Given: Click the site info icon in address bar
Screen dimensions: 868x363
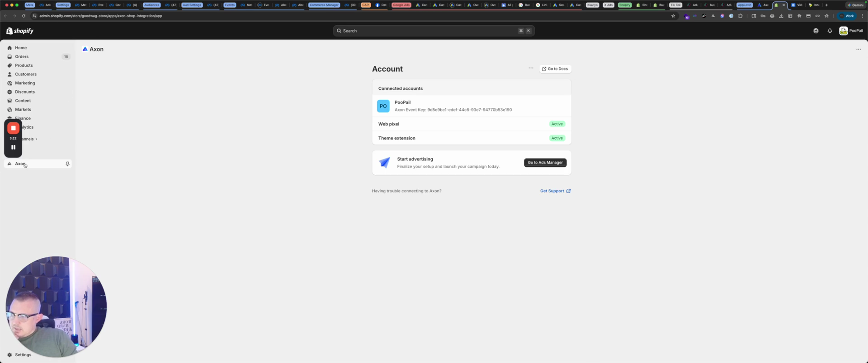Looking at the screenshot, I should pyautogui.click(x=34, y=16).
